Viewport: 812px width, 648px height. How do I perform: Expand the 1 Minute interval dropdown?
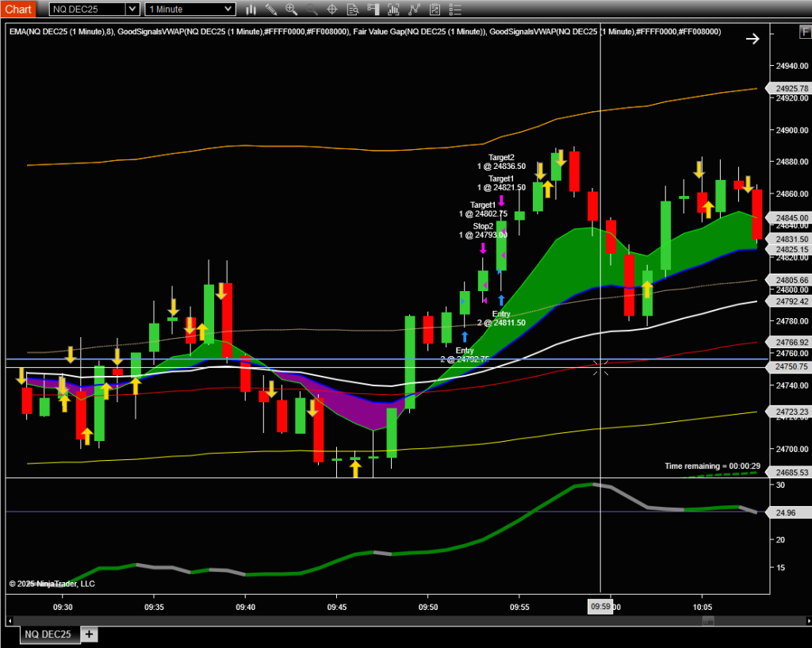coord(190,10)
